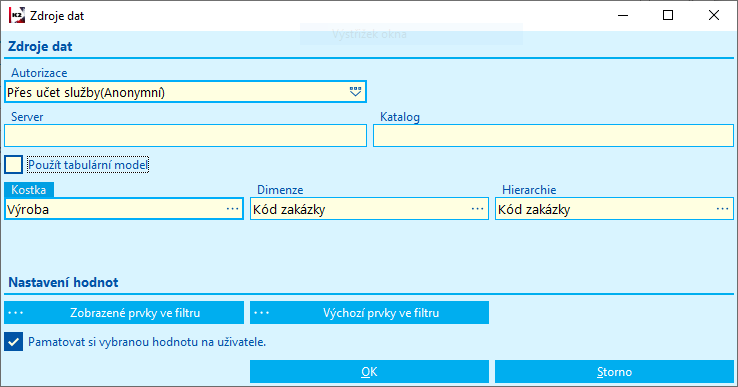Image resolution: width=738 pixels, height=387 pixels.
Task: Click the Kostka field containing Výroba
Action: (124, 209)
